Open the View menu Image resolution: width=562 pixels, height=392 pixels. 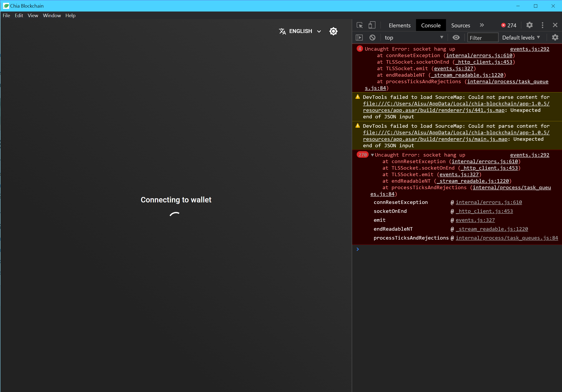coord(33,15)
